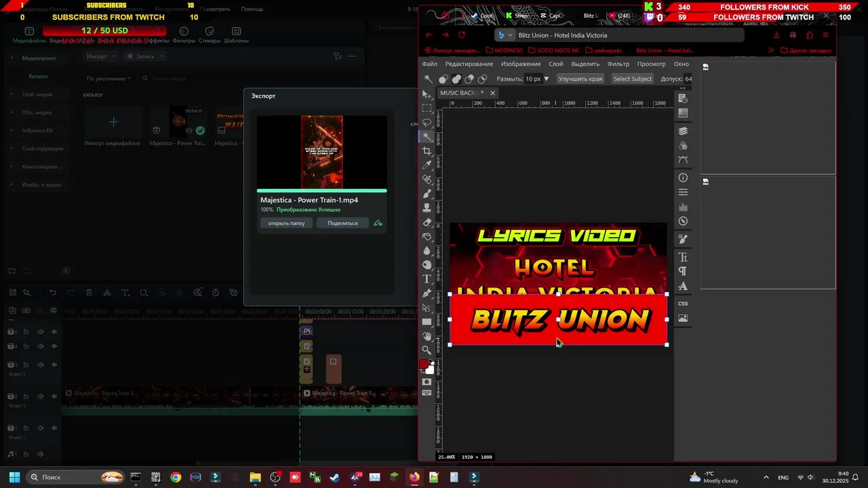Select the Blur tool in Photopea

[427, 251]
